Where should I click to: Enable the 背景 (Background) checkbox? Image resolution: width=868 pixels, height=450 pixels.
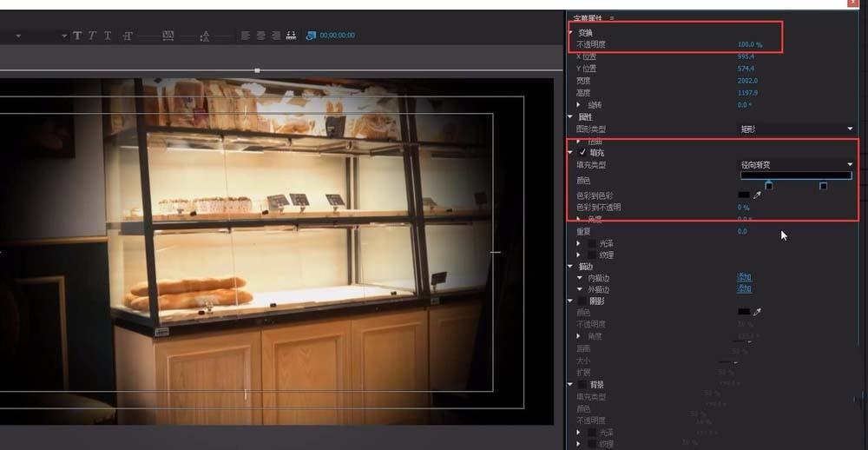coord(582,384)
